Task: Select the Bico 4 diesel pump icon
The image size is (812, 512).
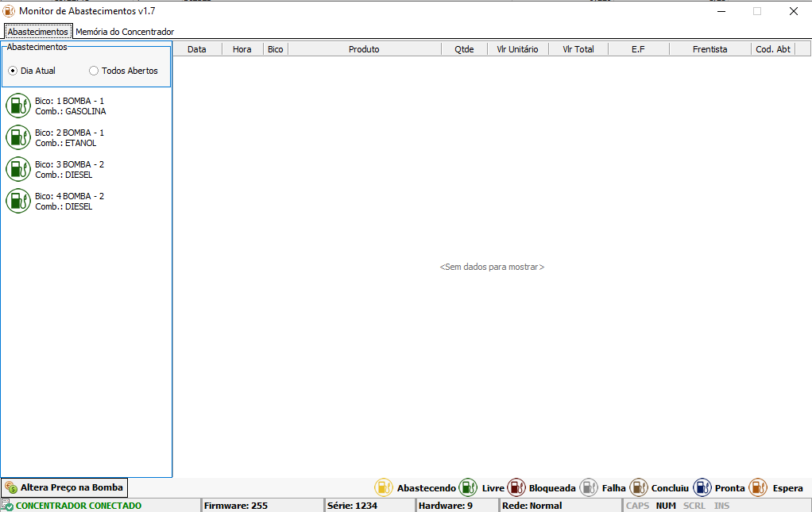Action: click(17, 201)
